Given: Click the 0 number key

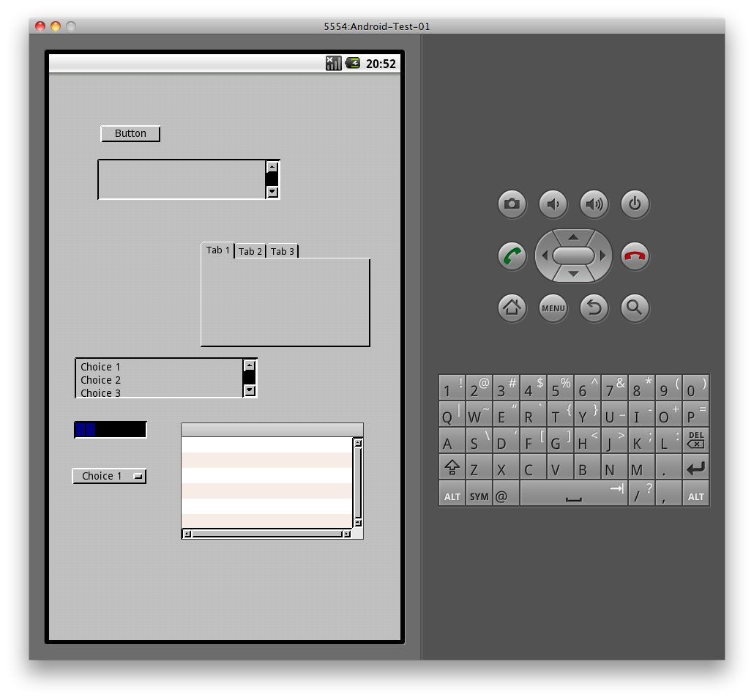Looking at the screenshot, I should click(696, 387).
